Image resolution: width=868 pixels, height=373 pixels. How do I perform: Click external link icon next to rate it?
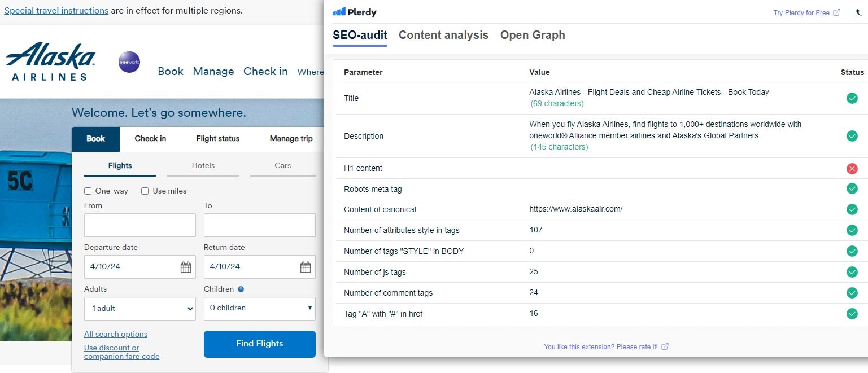[x=665, y=346]
